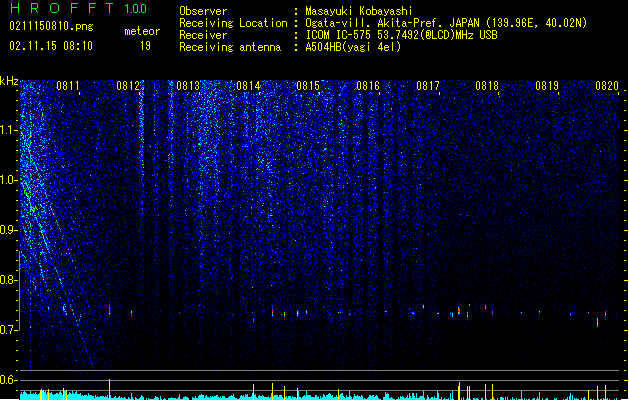This screenshot has width=629, height=400.
Task: Click the 0819 time marker
Action: tap(547, 86)
